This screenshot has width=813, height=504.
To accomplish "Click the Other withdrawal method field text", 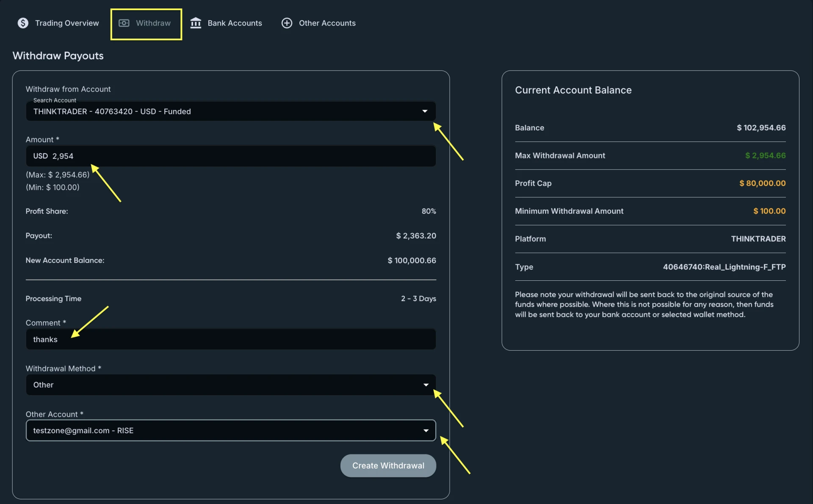I will [x=44, y=385].
